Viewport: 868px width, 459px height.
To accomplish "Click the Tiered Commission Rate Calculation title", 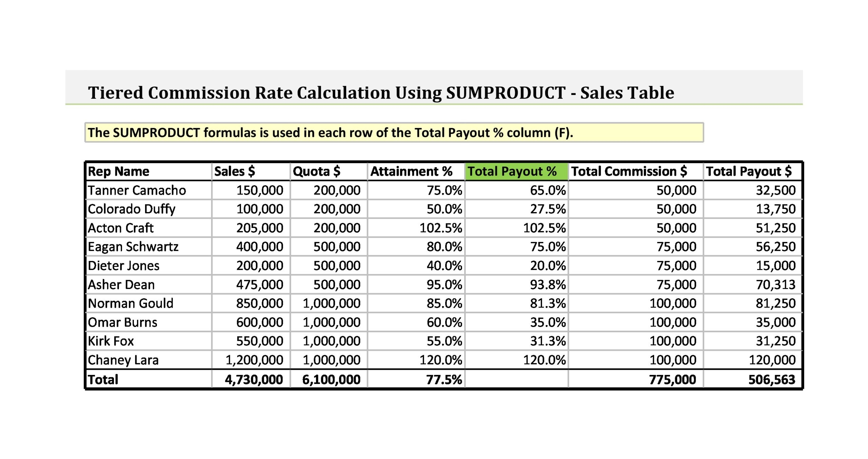I will (381, 93).
